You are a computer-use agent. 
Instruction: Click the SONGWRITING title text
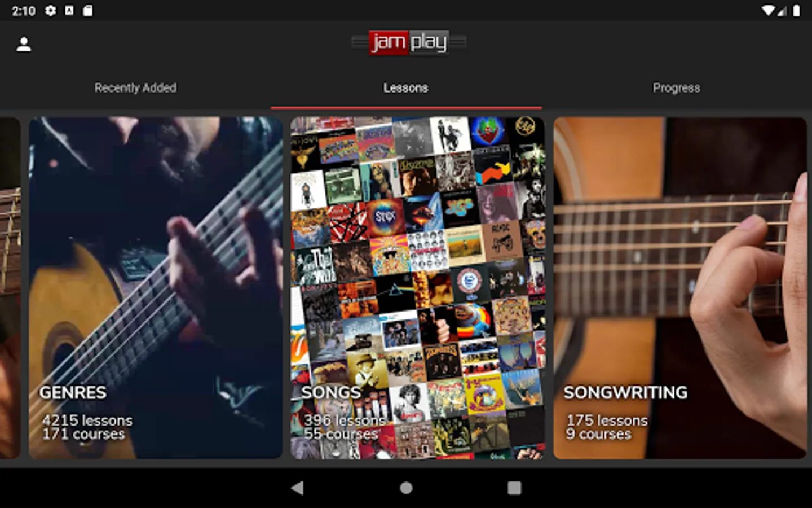click(x=625, y=392)
